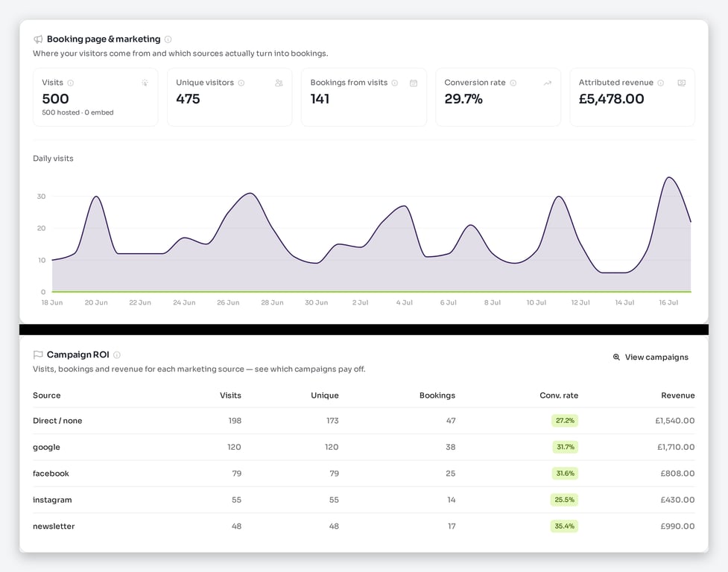
Task: Click trend arrow icon in Conversion rate card
Action: point(548,83)
